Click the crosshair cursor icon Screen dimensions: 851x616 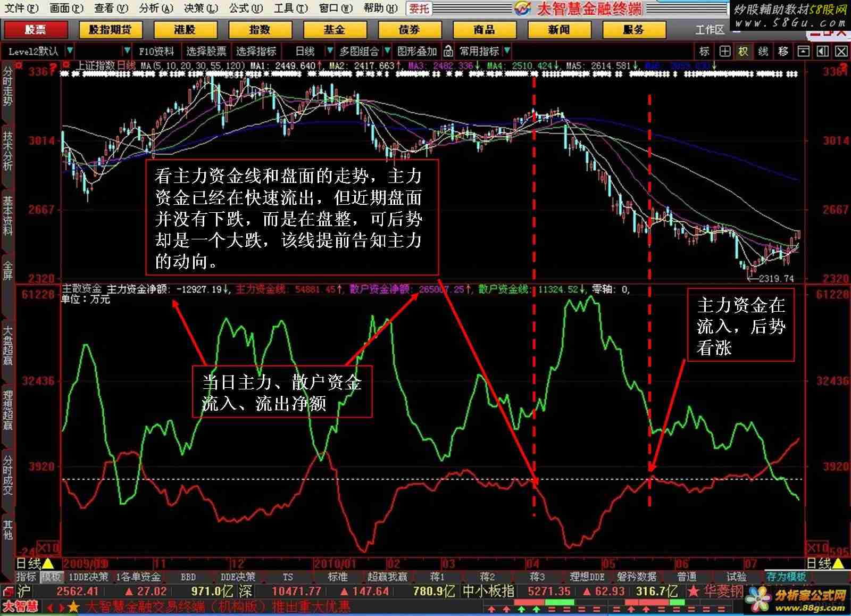[x=724, y=52]
